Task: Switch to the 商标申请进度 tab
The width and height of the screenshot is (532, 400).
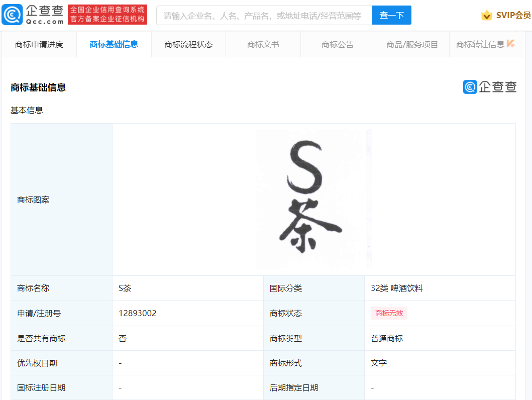Action: tap(39, 44)
